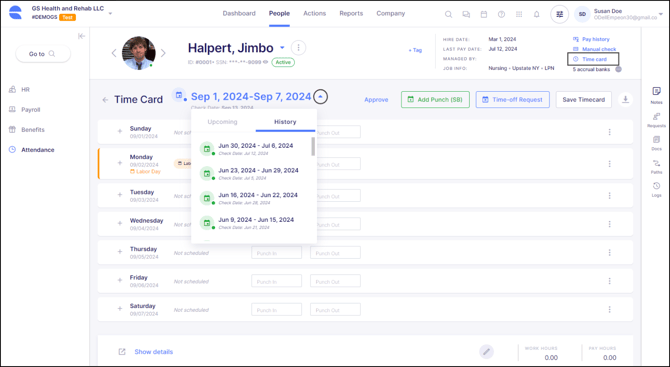Download the timecard
Viewport: 670px width, 367px height.
point(625,99)
